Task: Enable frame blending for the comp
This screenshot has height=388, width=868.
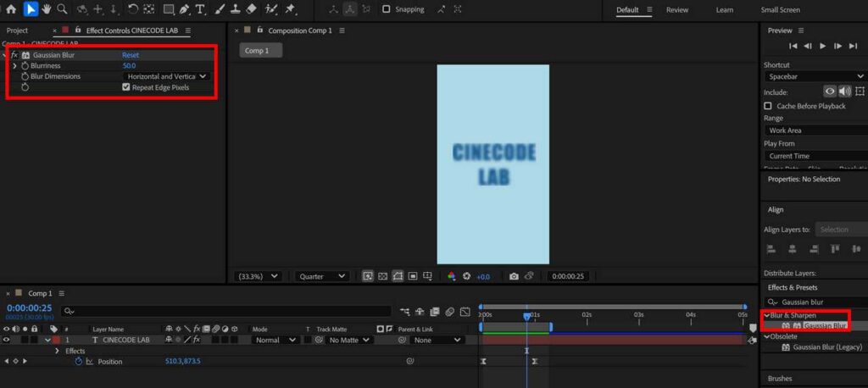Action: 435,312
